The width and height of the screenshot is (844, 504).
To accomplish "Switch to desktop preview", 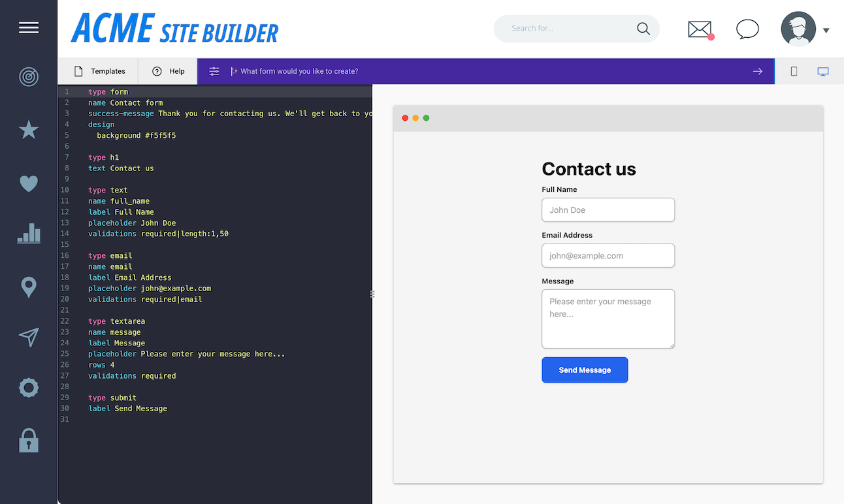I will click(x=823, y=71).
